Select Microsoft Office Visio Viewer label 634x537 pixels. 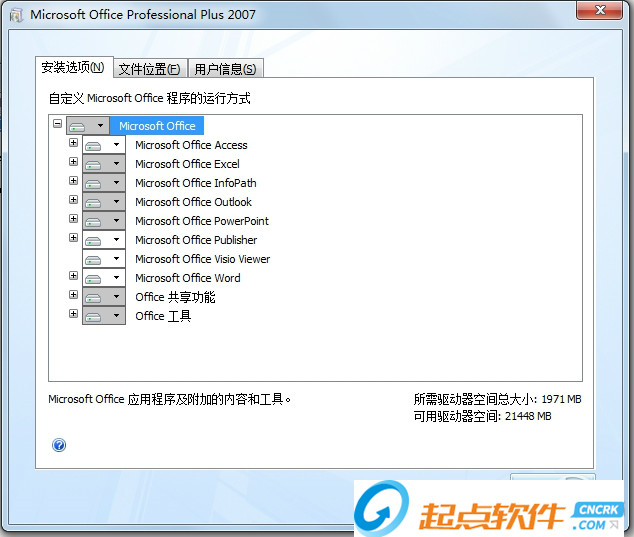click(x=203, y=259)
